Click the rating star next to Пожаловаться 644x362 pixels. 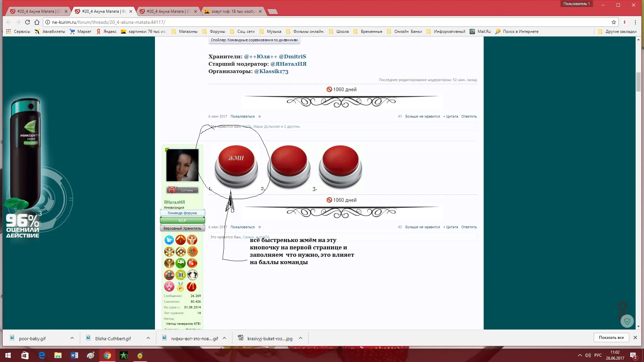tap(259, 116)
